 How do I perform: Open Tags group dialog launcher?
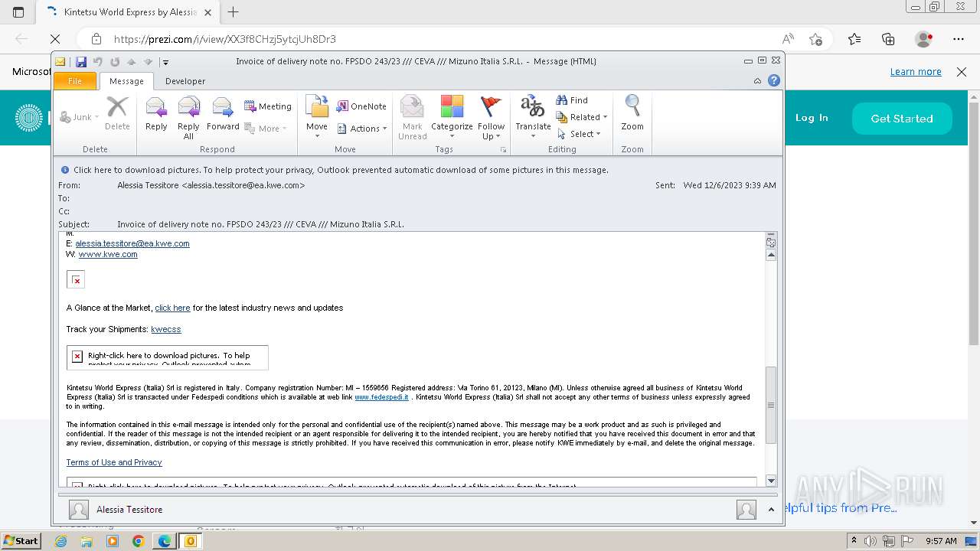pos(503,149)
